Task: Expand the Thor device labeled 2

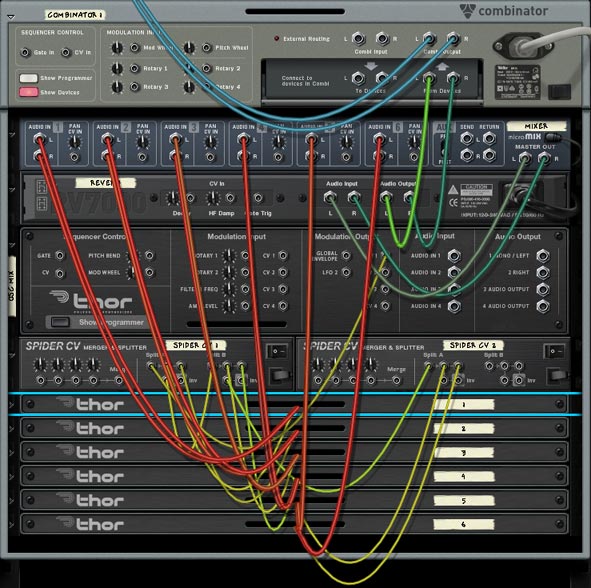Action: pyautogui.click(x=12, y=429)
